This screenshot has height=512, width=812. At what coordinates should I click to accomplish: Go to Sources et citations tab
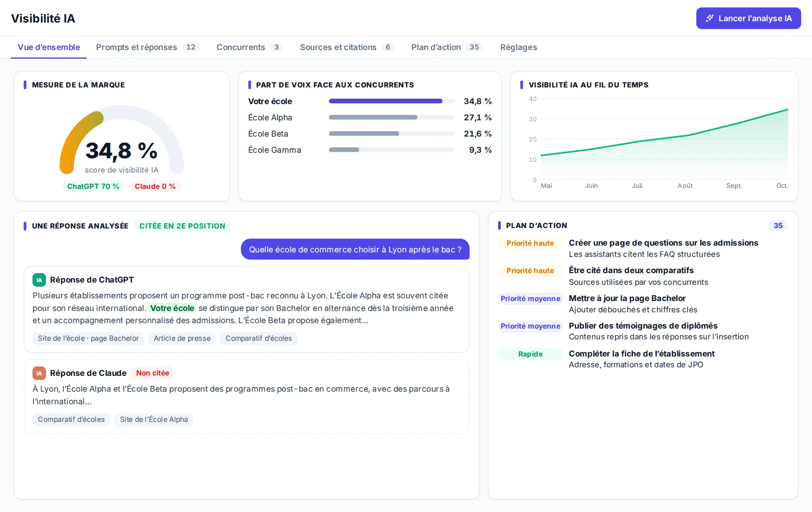[347, 47]
